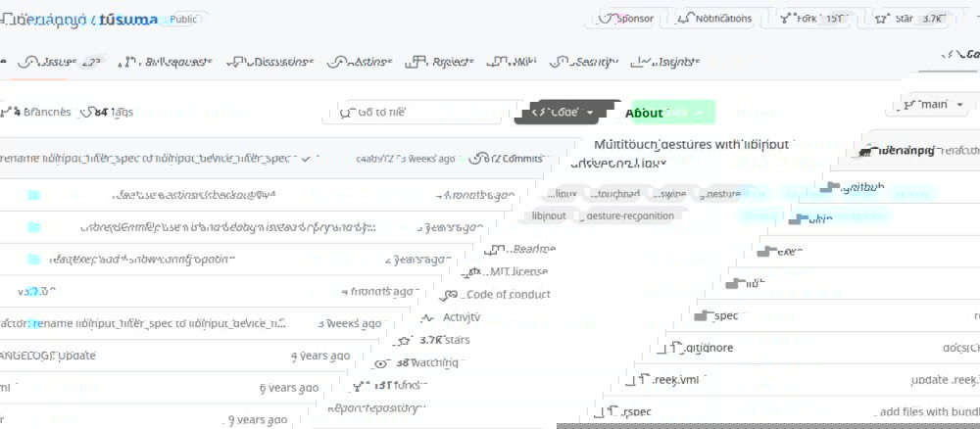Open the Projects tab

(440, 62)
